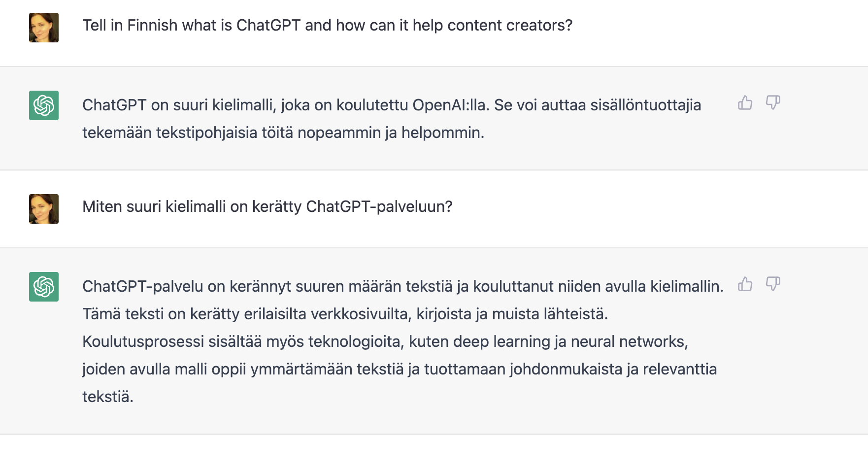The width and height of the screenshot is (868, 474).
Task: Like the response about collected training text
Action: [x=745, y=284]
